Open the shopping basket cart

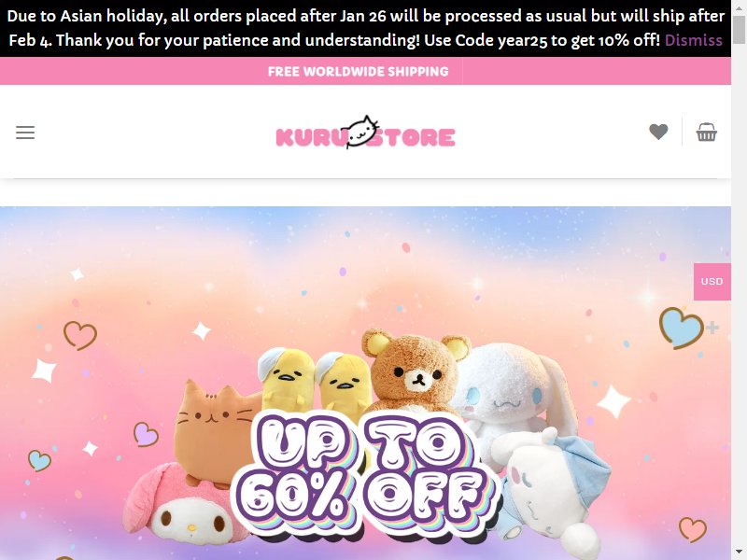706,132
